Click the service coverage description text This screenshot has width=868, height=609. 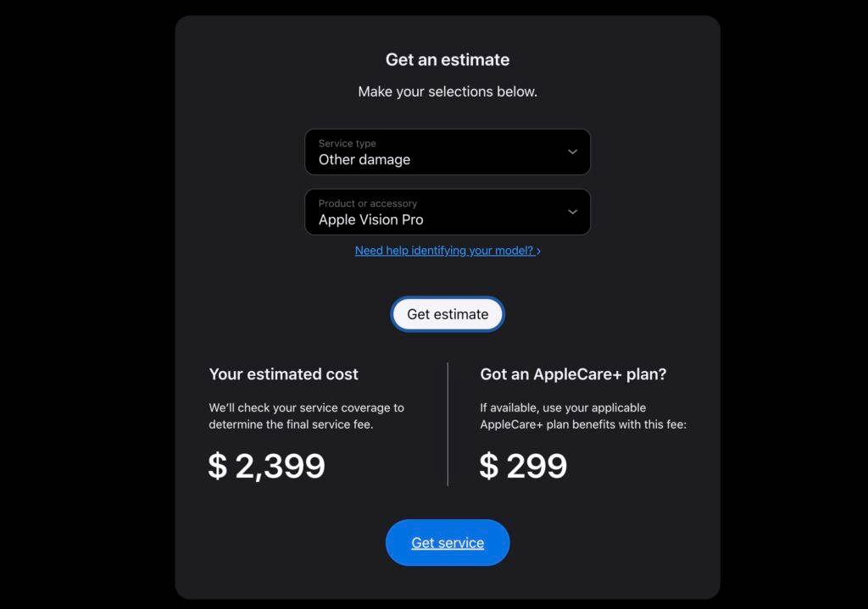click(x=305, y=416)
